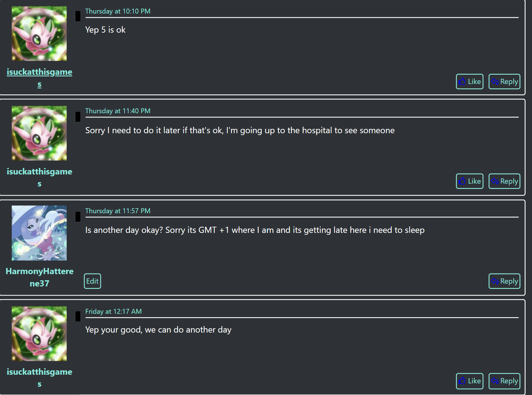Open the Celebi avatar on the first post

39,34
